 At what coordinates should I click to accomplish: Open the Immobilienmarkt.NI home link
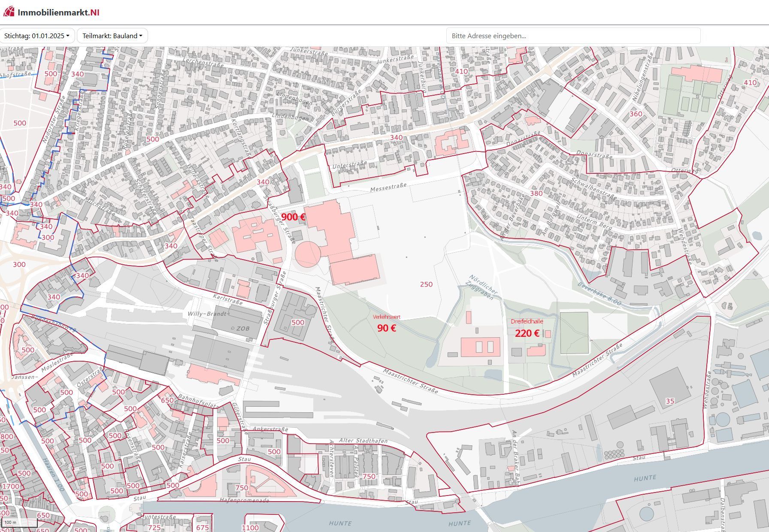click(x=51, y=12)
